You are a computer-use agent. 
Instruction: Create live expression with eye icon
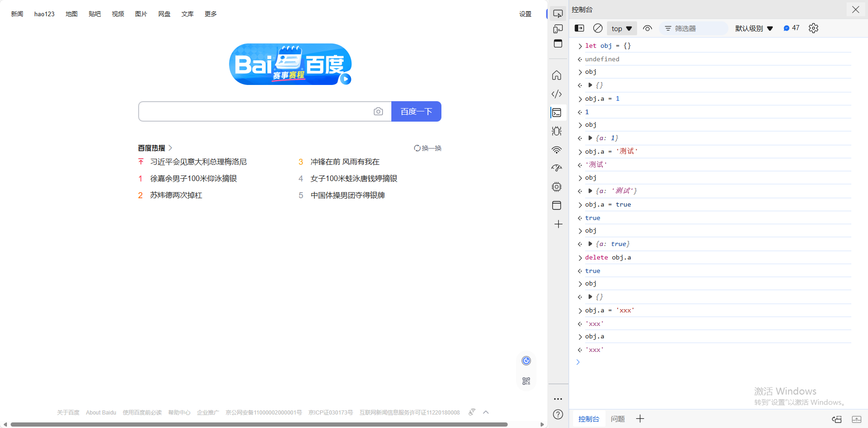click(x=648, y=28)
